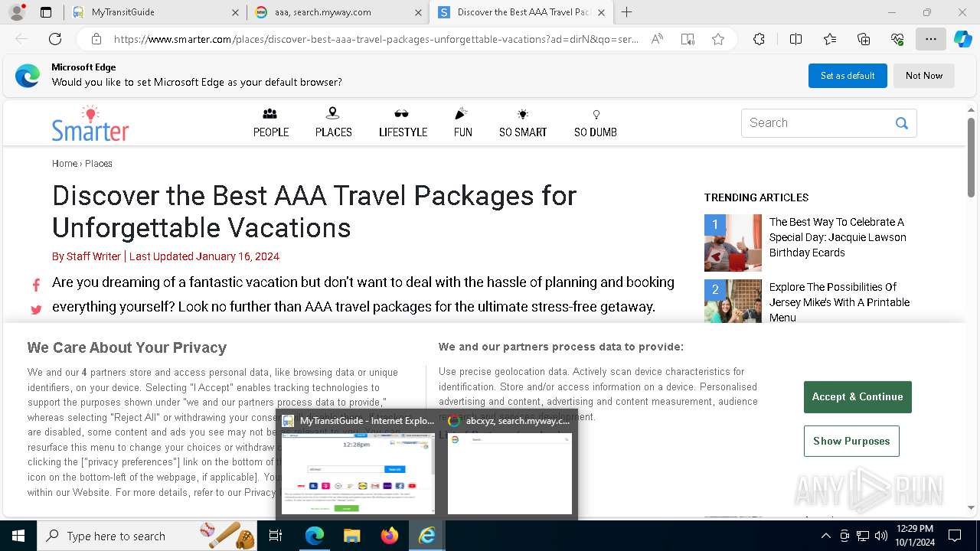Image resolution: width=980 pixels, height=551 pixels.
Task: Go to the Smarter logo homepage
Action: tap(90, 123)
